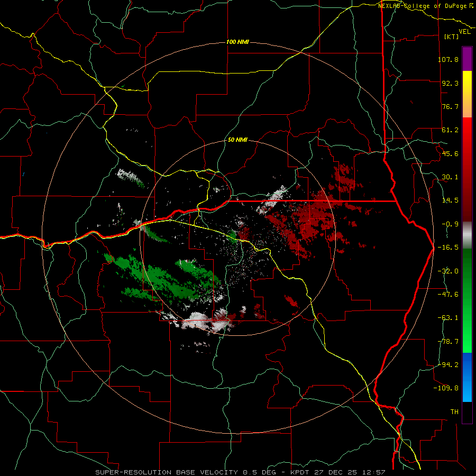Click the purple segment of the color bar

pos(467,59)
